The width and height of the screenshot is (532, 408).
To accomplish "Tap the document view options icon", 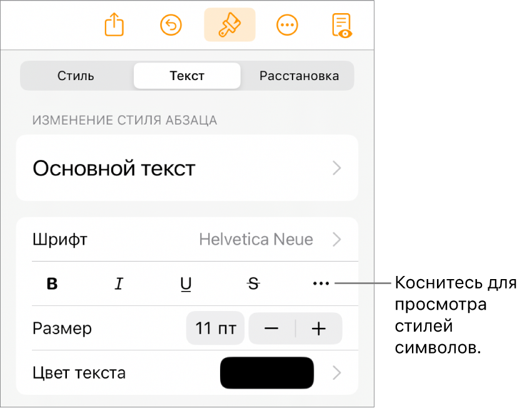I will [342, 26].
